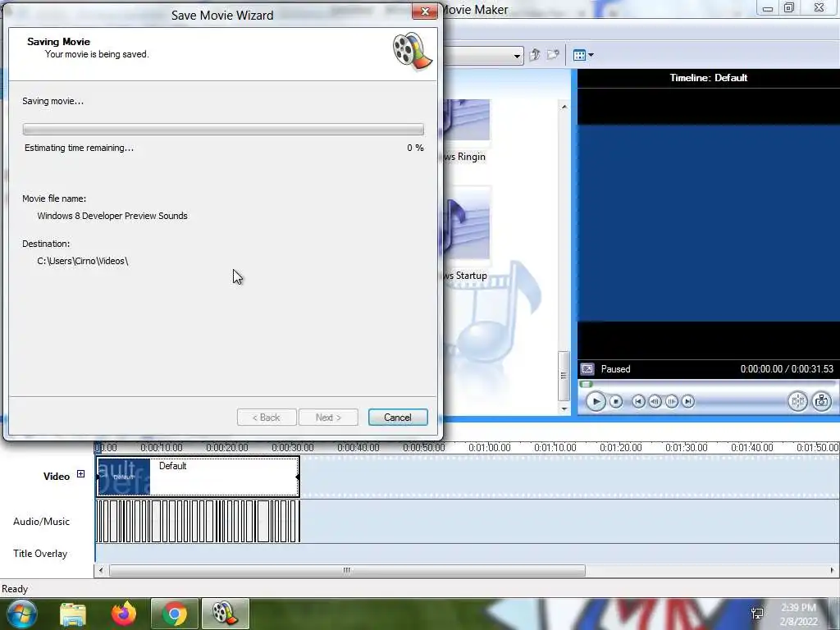Minimize the Movie Maker window

coord(768,7)
